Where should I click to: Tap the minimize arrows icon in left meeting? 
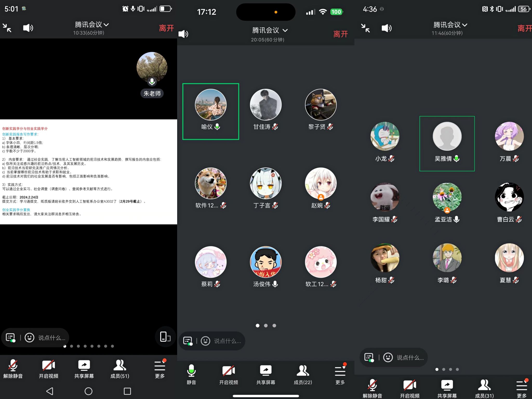(7, 28)
